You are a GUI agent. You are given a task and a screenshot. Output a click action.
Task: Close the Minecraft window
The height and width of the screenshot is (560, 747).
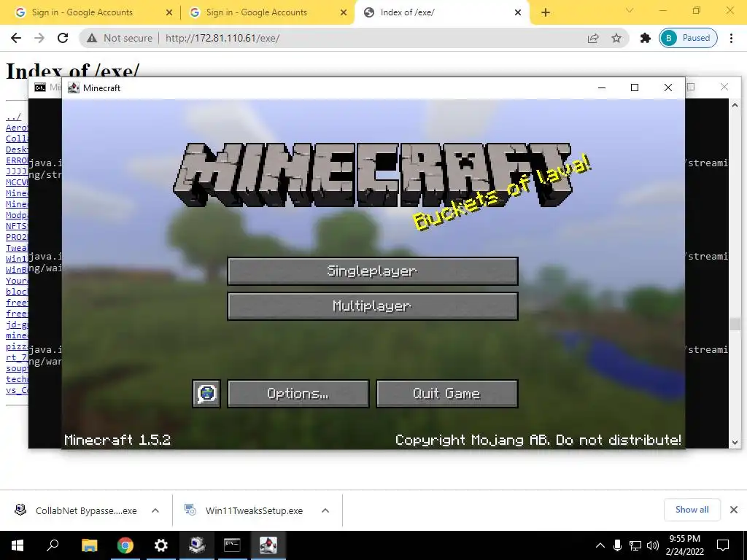point(668,87)
